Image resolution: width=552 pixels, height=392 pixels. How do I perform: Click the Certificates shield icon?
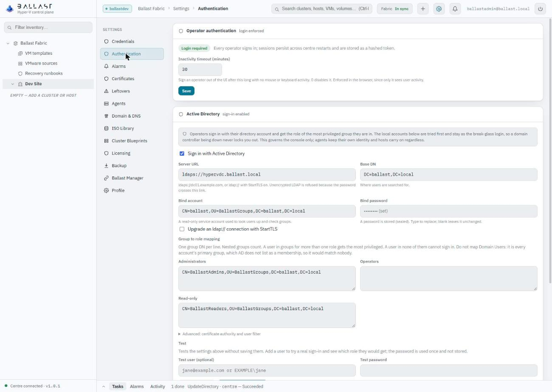pyautogui.click(x=106, y=79)
